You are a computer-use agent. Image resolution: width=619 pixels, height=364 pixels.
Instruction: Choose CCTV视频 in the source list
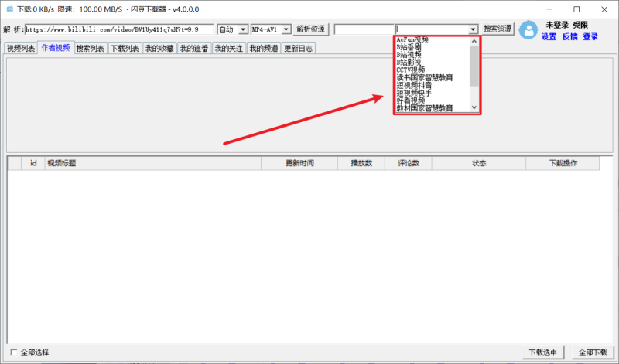coord(411,70)
